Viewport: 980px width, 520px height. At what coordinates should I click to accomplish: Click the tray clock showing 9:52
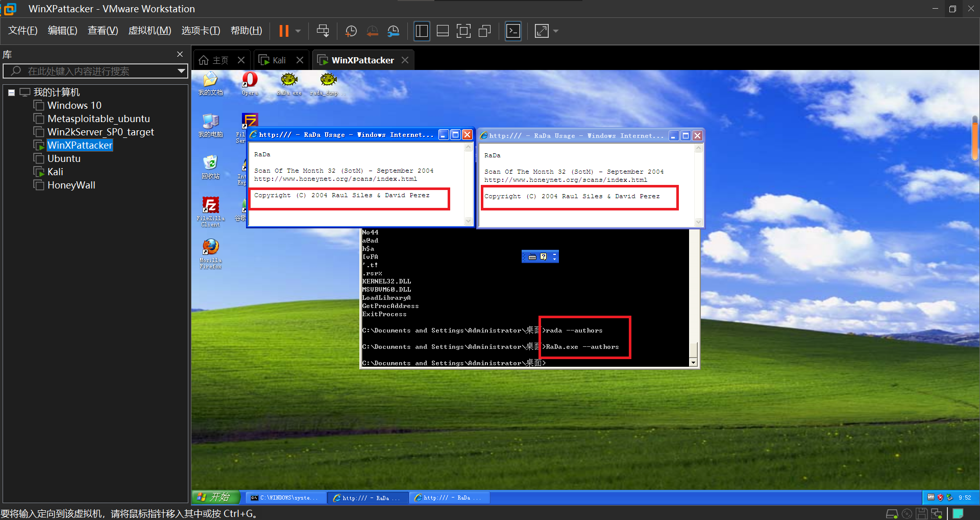pos(965,498)
